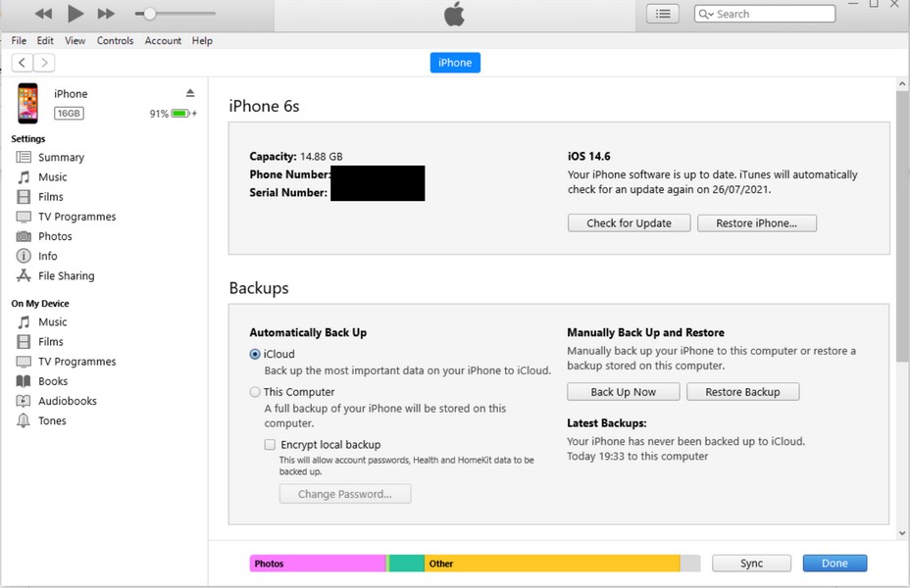Click Back Up Now button
The width and height of the screenshot is (910, 588).
pos(624,392)
